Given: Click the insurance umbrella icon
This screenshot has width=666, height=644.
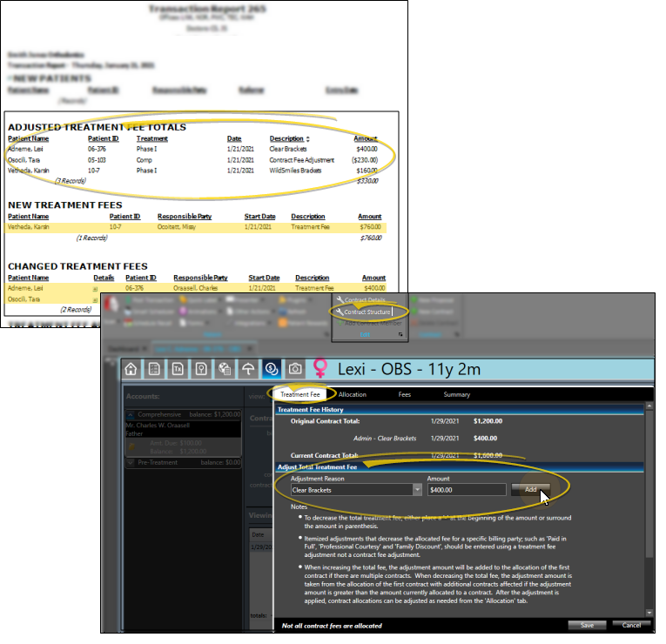Looking at the screenshot, I should tap(248, 368).
